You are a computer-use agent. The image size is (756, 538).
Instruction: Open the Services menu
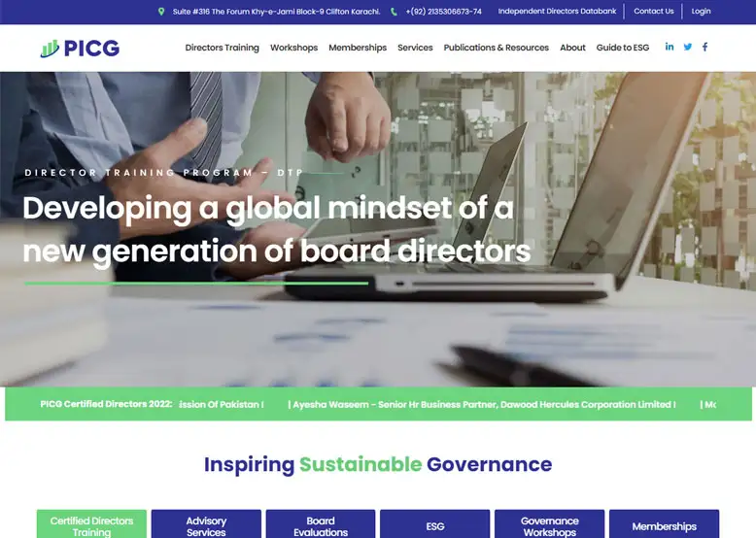415,48
